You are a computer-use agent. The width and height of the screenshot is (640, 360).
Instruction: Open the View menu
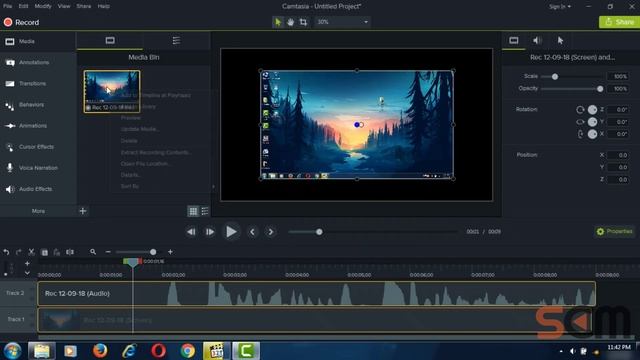[64, 7]
